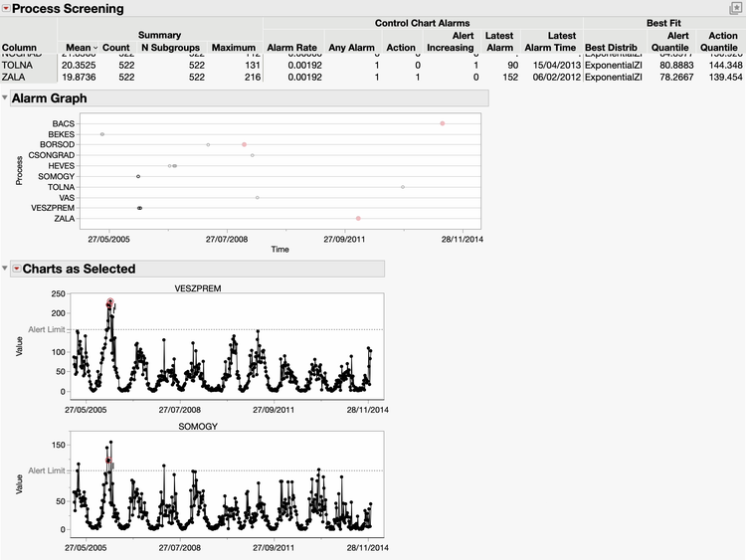Select the TOLNA row in the table
746x560 pixels.
19,65
